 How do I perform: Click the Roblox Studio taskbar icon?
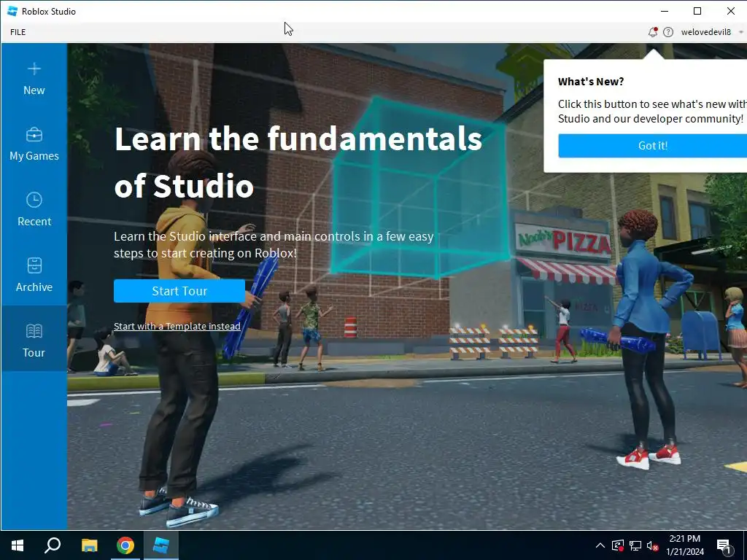[x=161, y=545]
